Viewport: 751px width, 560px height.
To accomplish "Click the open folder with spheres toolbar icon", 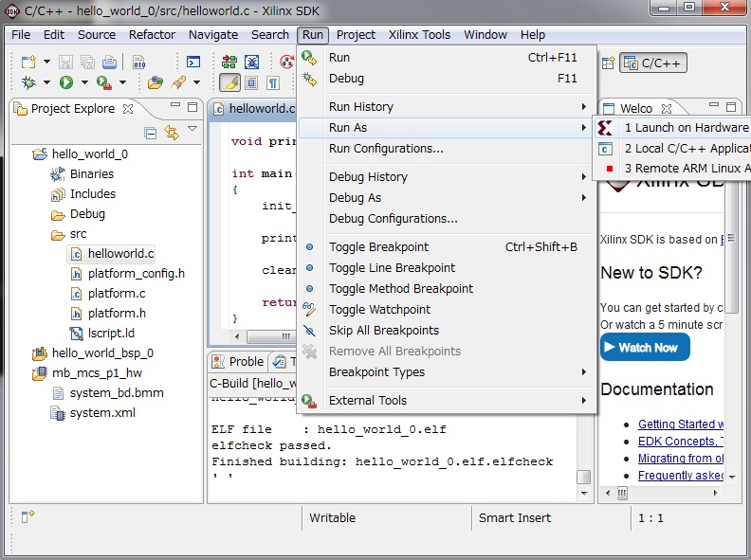I will coord(155,82).
